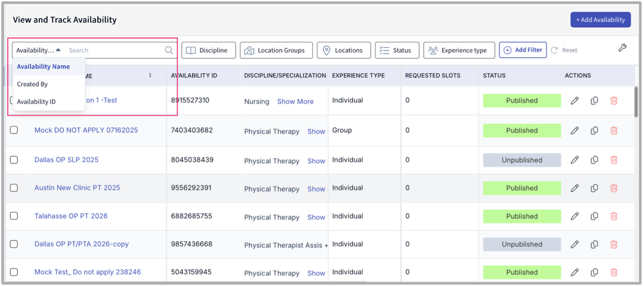The height and width of the screenshot is (286, 644).
Task: Expand the Experience type filter
Action: pos(458,50)
